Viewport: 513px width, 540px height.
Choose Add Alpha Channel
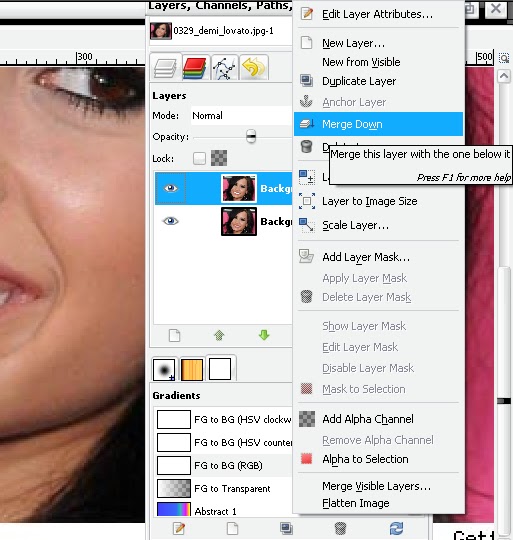[378, 419]
